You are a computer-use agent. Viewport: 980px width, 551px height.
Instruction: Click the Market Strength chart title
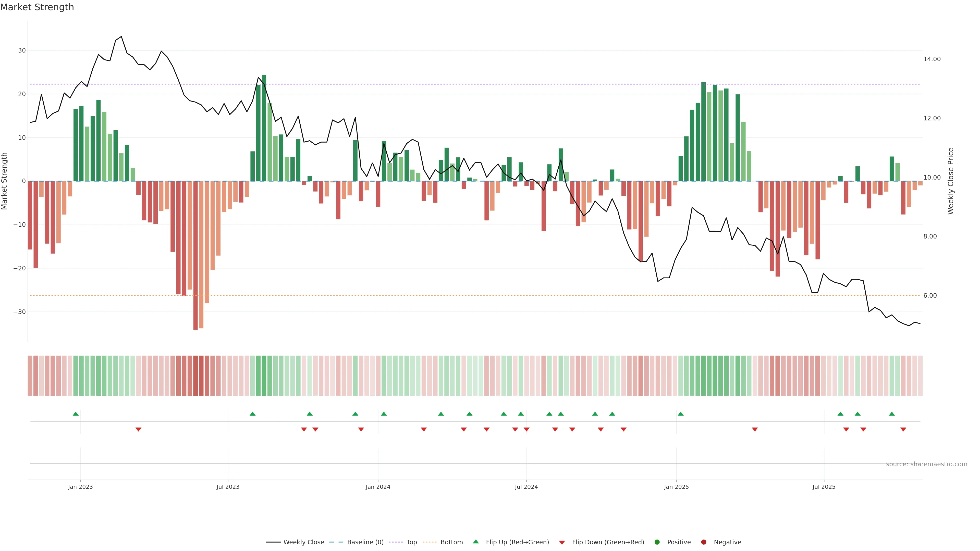pos(37,7)
